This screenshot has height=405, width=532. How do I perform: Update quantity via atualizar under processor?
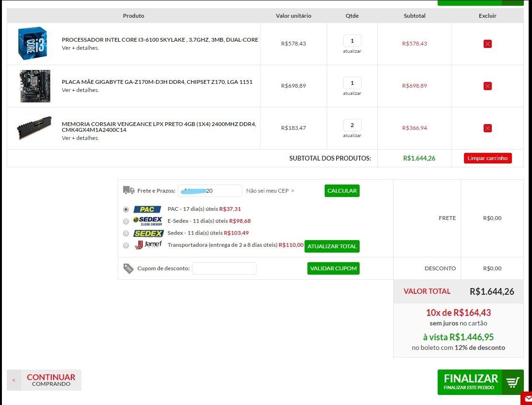tap(352, 51)
